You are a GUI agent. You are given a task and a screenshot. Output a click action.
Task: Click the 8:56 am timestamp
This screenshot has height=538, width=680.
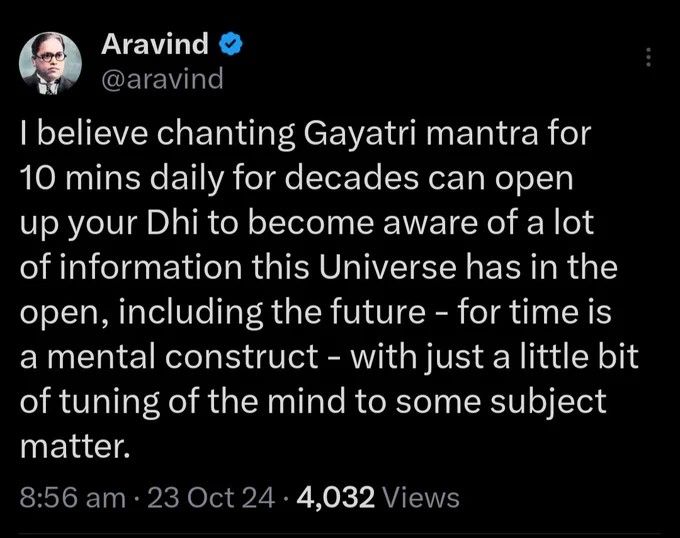click(x=72, y=497)
